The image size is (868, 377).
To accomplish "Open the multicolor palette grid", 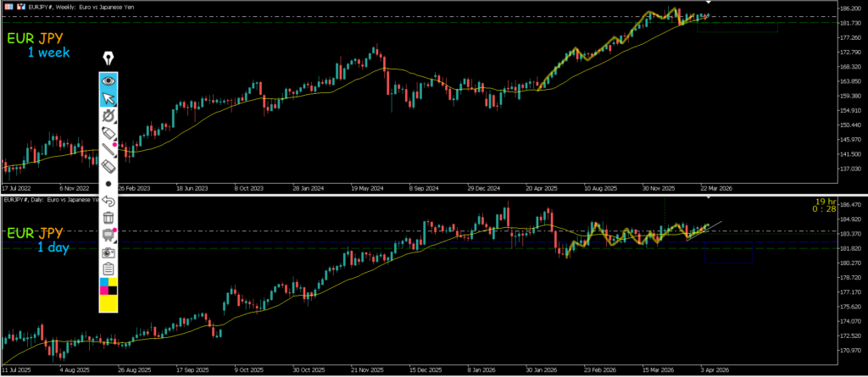I will coord(108,286).
